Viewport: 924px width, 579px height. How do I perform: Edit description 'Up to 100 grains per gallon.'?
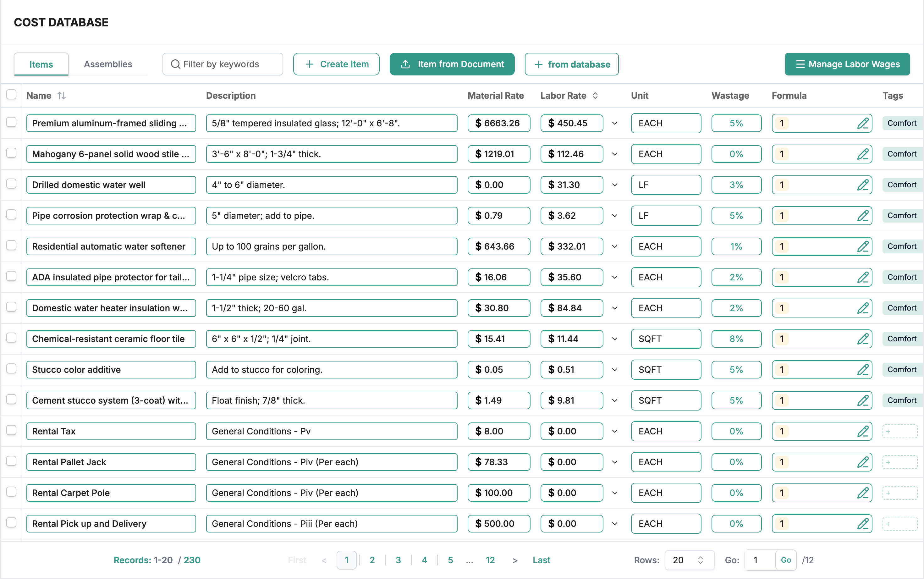coord(332,247)
